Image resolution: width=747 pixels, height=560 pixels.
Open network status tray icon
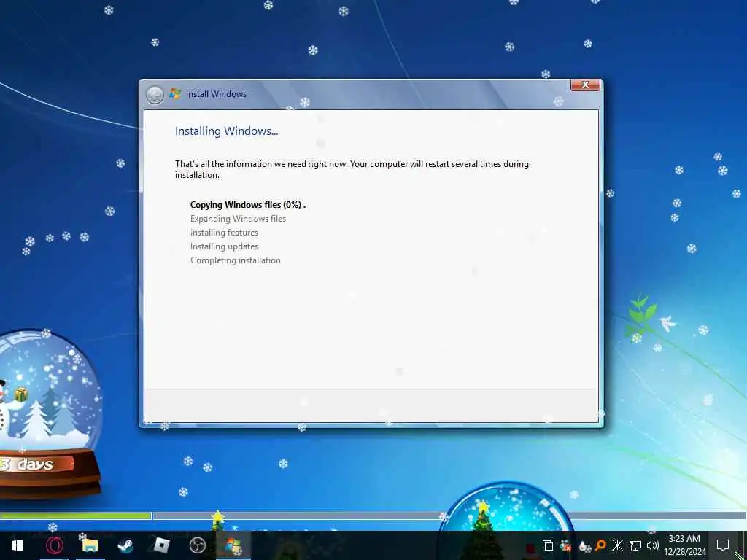635,545
